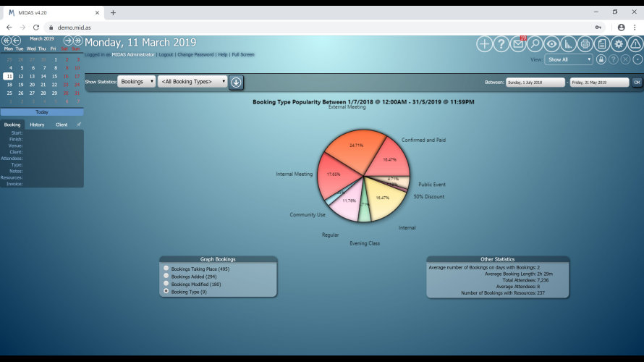This screenshot has width=644, height=362.
Task: Select Bookings Taking Place radio option
Action: [166, 269]
